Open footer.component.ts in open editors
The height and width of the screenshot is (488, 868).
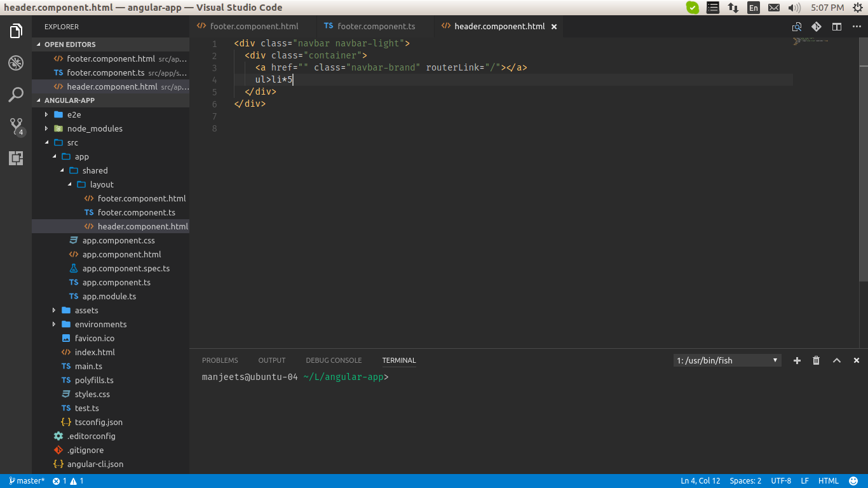tap(111, 72)
